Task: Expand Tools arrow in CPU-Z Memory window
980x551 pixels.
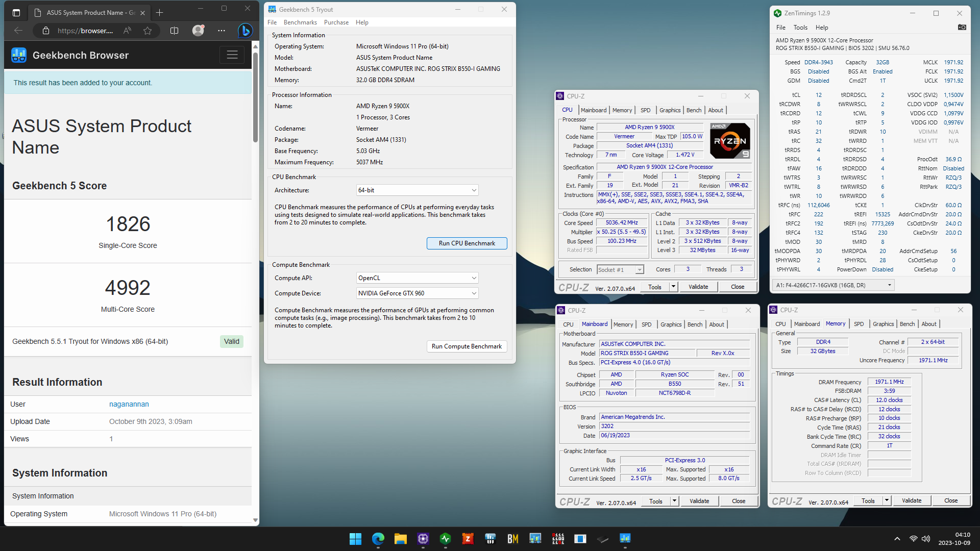Action: coord(887,500)
